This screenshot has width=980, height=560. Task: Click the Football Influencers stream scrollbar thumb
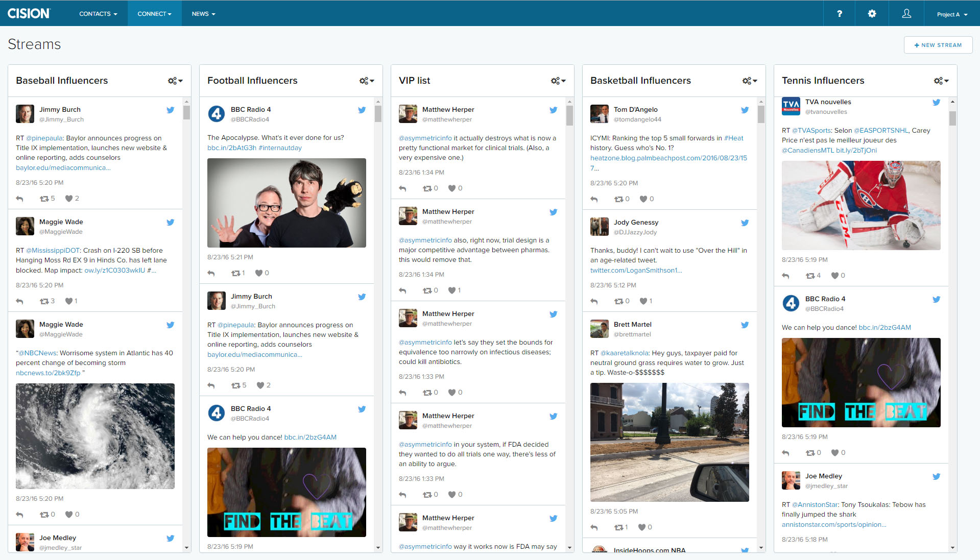pos(378,113)
